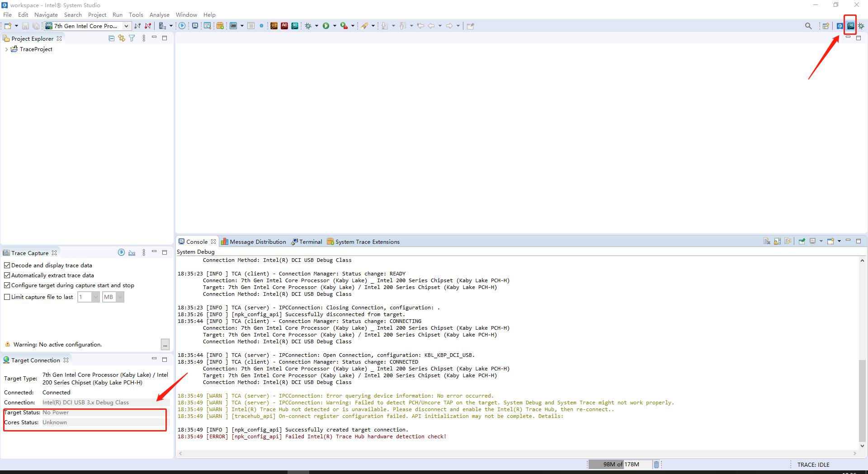Enable Limit capture file to last
868x474 pixels.
(x=7, y=297)
